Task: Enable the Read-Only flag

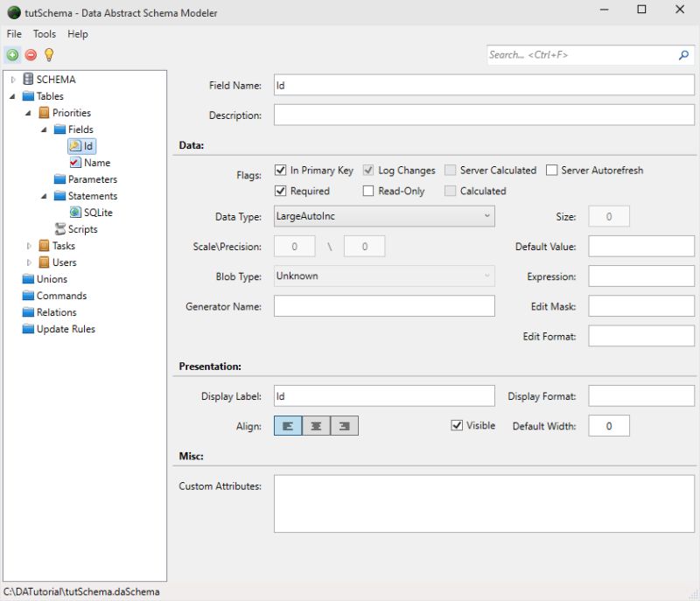Action: [x=367, y=191]
